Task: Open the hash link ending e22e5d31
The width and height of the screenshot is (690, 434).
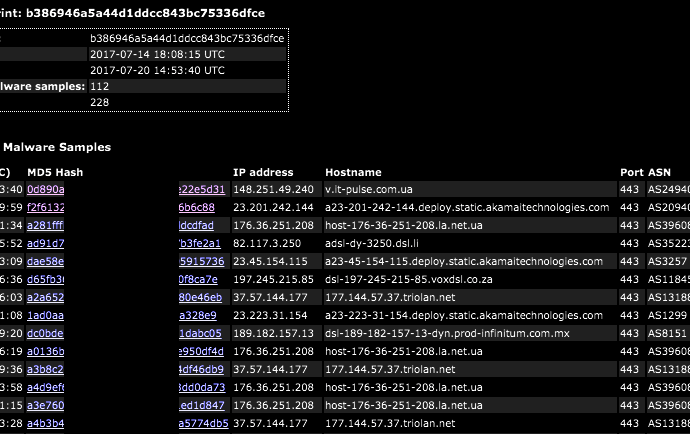Action: [202, 189]
